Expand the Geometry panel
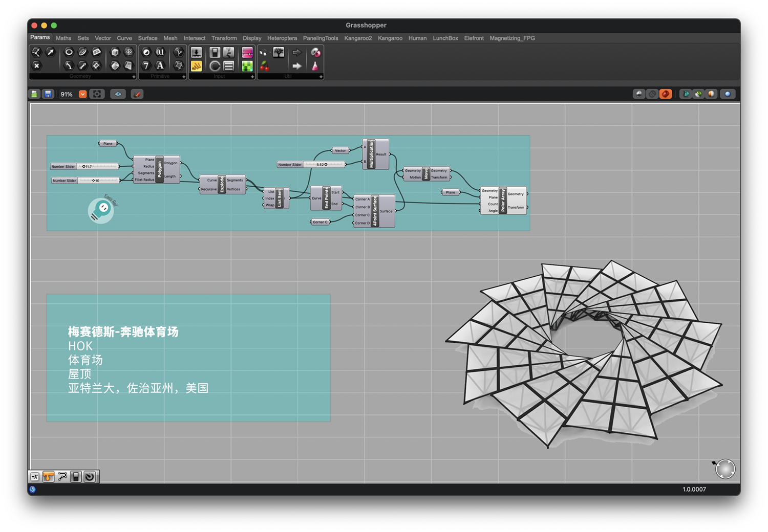This screenshot has height=532, width=768. coord(134,77)
